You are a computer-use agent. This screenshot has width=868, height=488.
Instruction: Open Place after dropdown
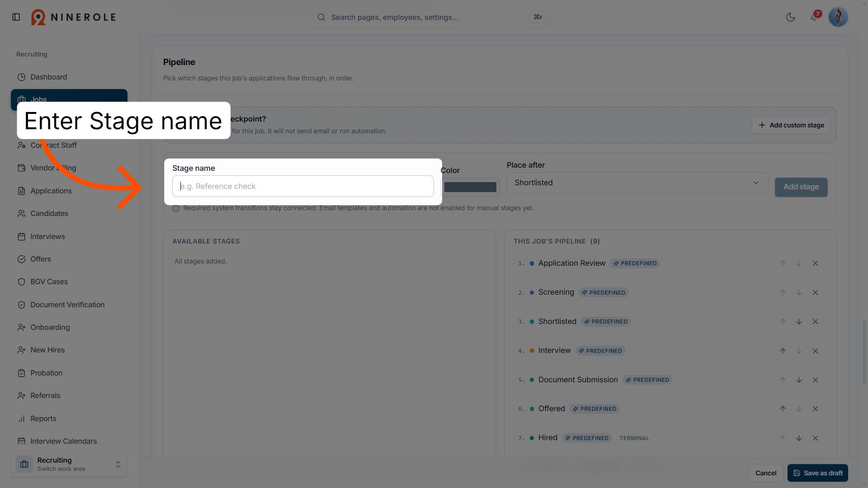click(637, 183)
